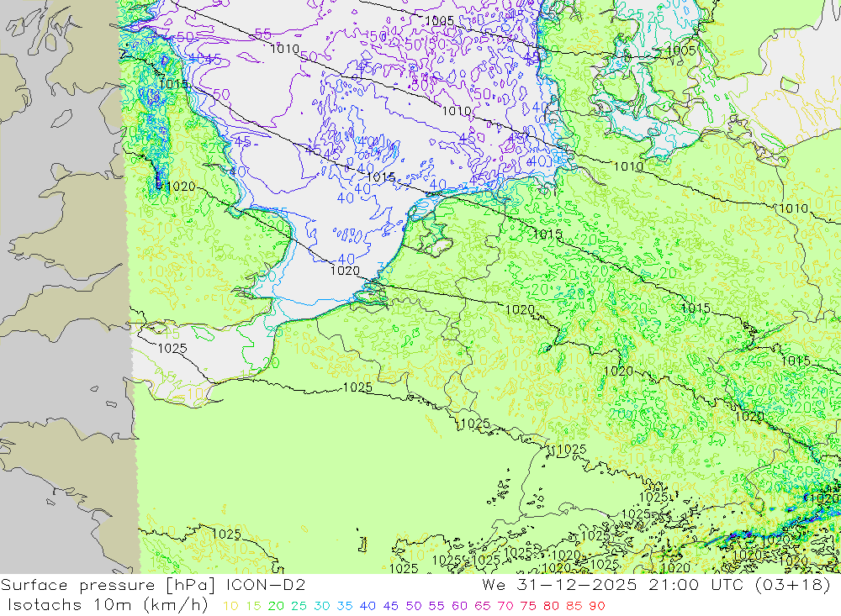Select '25' in the isotach legend

299,607
